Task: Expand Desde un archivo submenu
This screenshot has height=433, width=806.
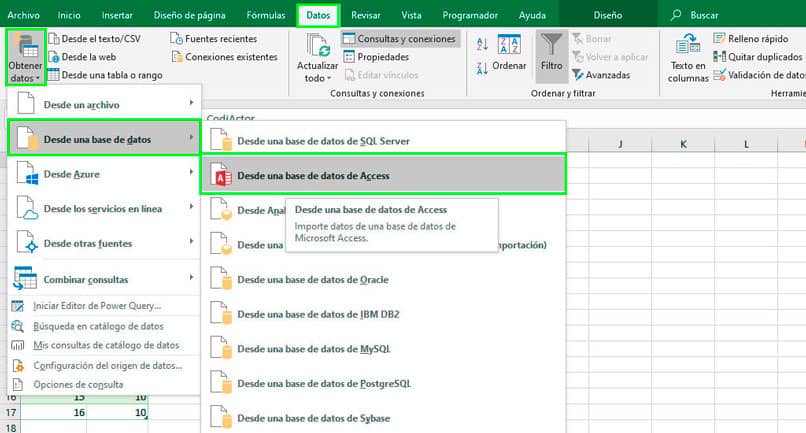Action: point(104,104)
